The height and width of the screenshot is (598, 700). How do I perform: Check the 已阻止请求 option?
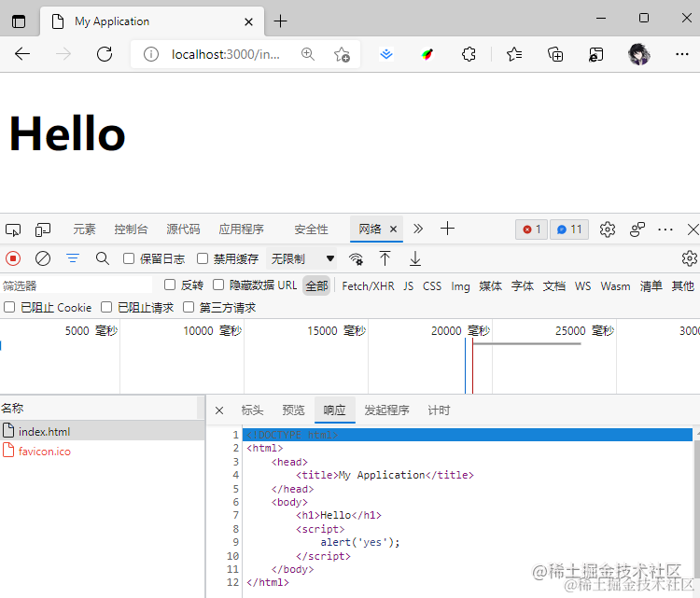[x=106, y=307]
